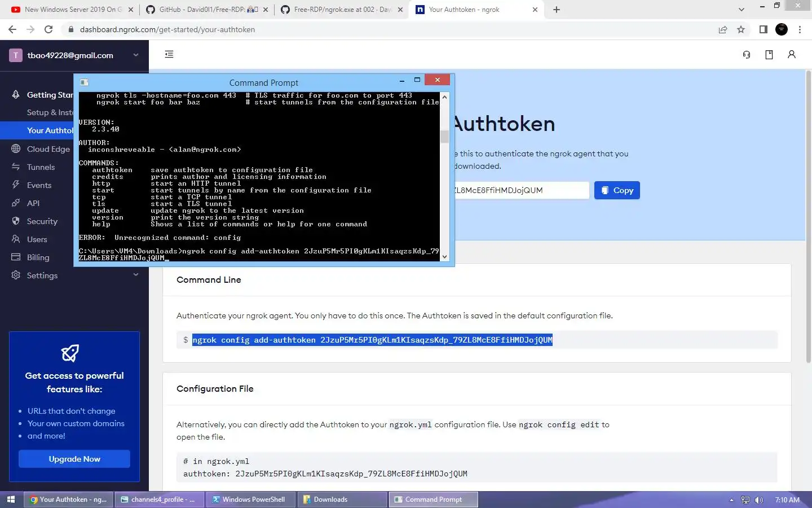This screenshot has width=812, height=508.
Task: Click the Tunnels arrows icon
Action: [16, 167]
